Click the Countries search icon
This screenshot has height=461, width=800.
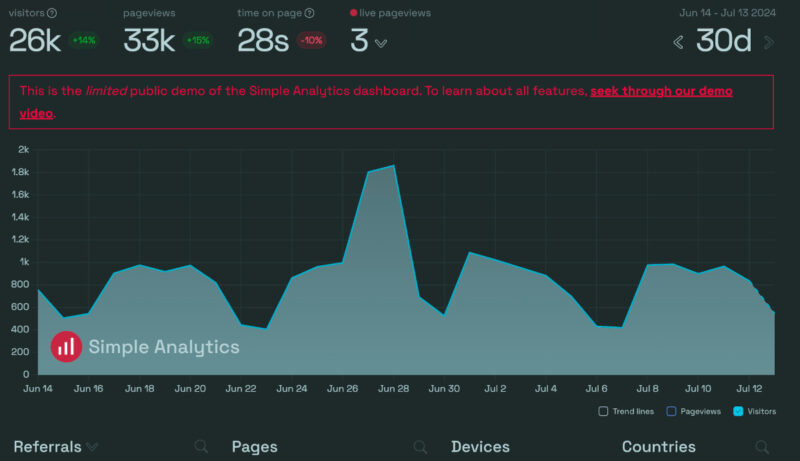(762, 447)
